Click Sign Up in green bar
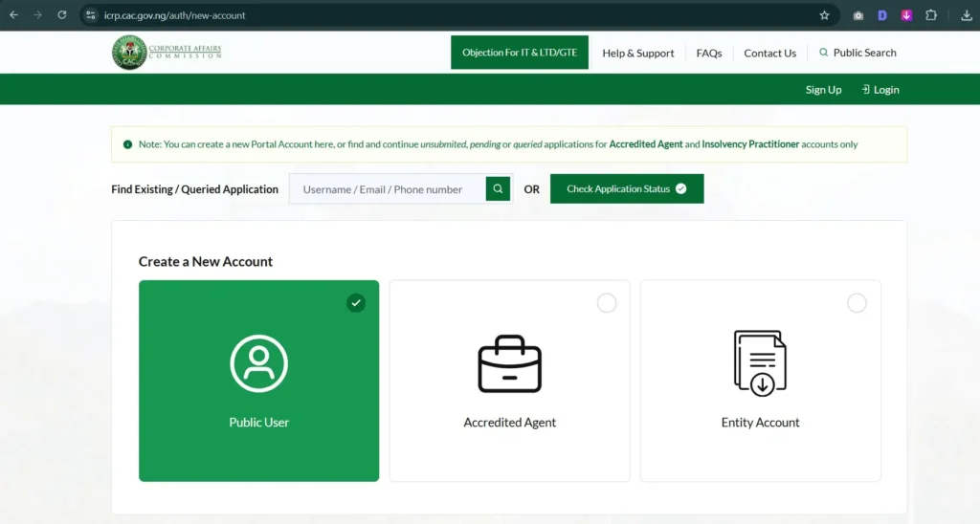The image size is (980, 524). [x=823, y=89]
